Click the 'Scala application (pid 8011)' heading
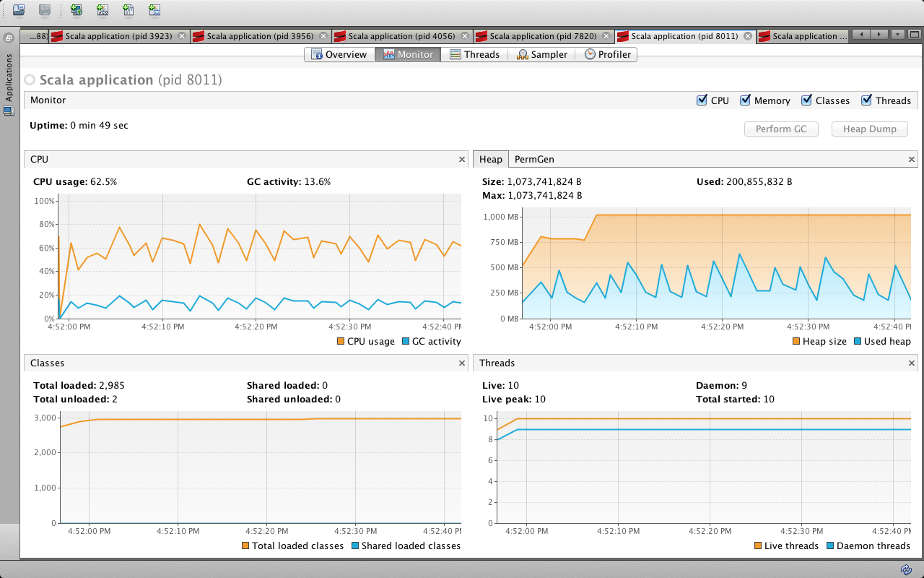The height and width of the screenshot is (578, 924). click(x=131, y=79)
